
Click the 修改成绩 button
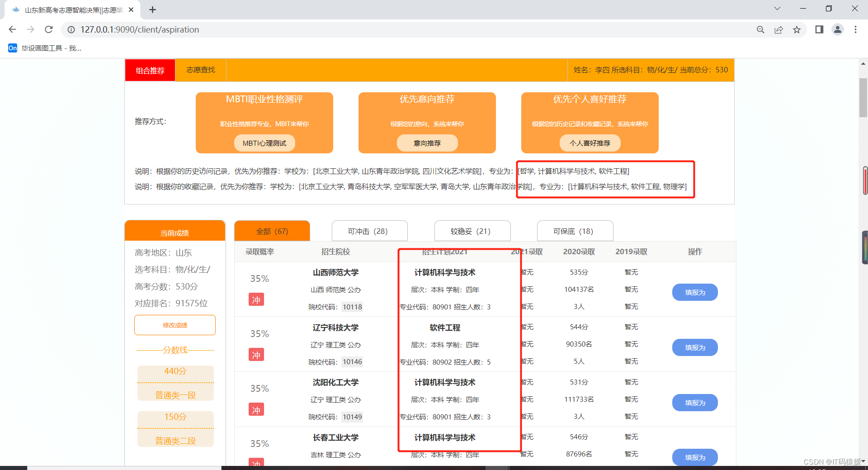point(175,325)
